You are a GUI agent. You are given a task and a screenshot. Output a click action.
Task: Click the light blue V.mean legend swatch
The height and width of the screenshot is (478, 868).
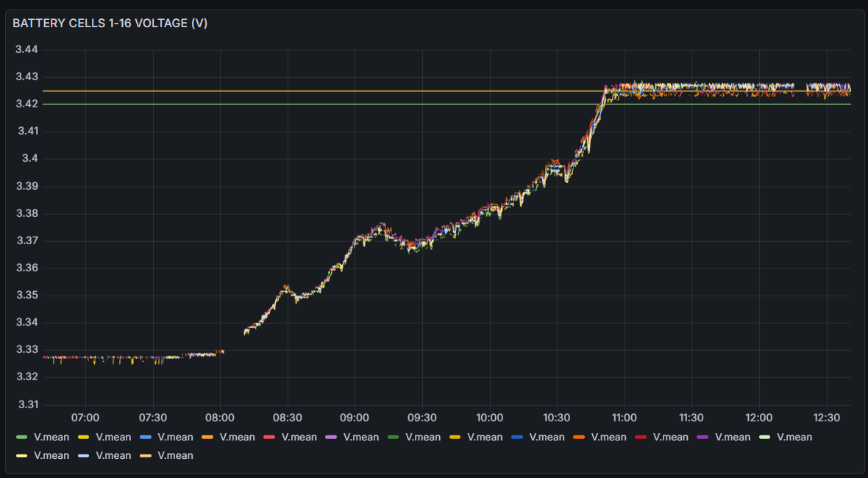145,438
